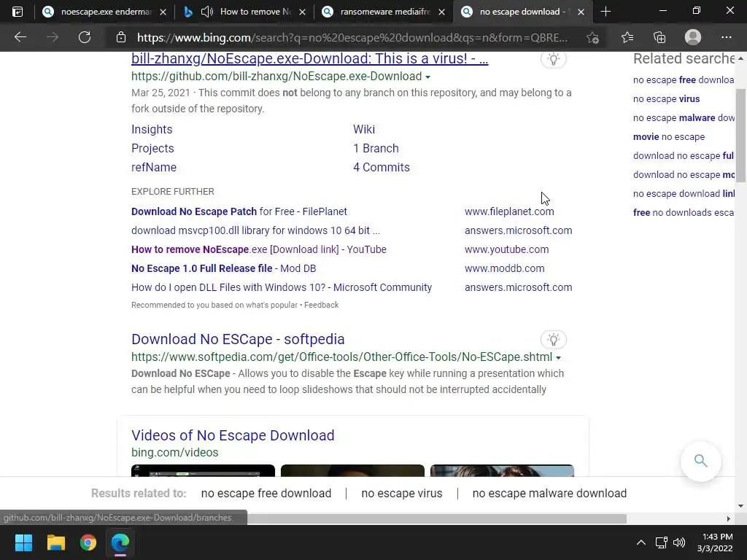This screenshot has width=747, height=560.
Task: Open the '1 Branch' sublink
Action: click(x=376, y=148)
